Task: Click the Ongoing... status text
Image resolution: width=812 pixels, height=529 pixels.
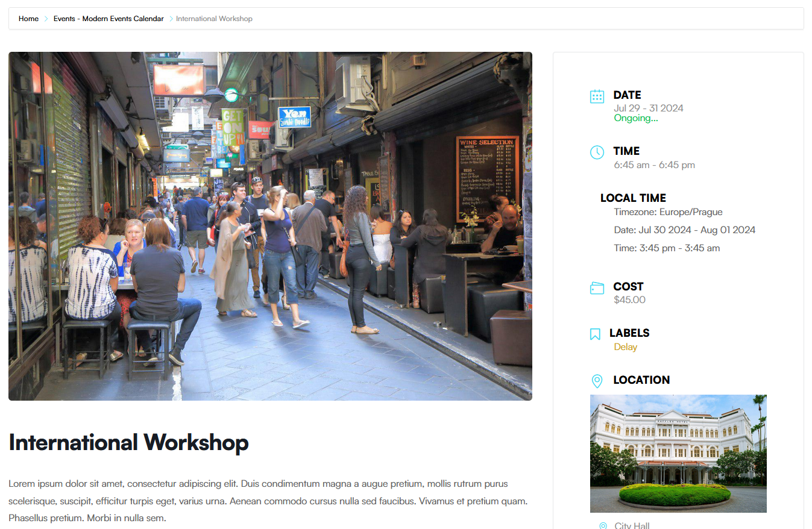Action: tap(635, 118)
